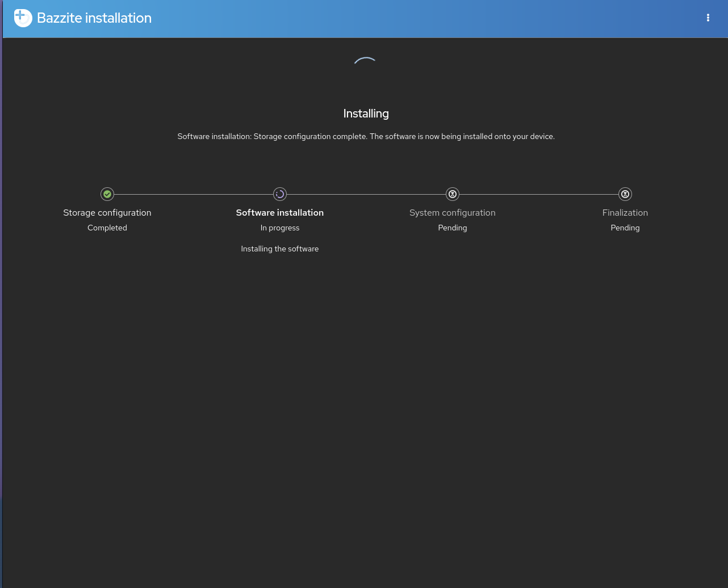
Task: Click the green checkmark for Storage configuration
Action: [x=107, y=194]
